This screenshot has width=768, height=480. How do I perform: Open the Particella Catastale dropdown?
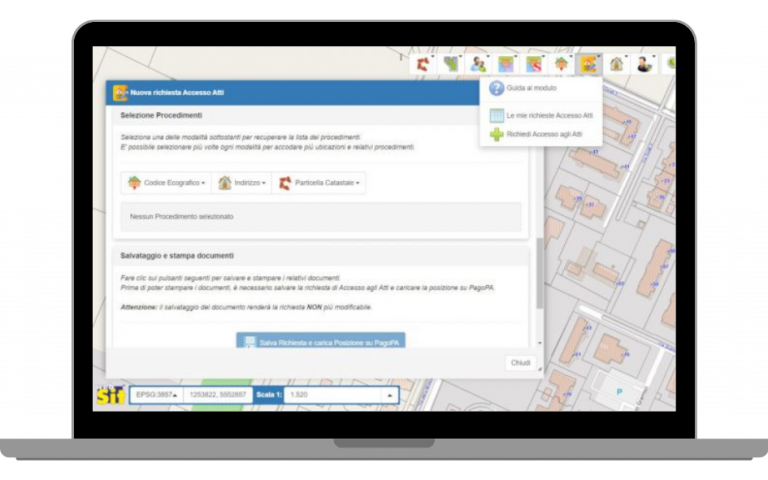click(x=321, y=183)
